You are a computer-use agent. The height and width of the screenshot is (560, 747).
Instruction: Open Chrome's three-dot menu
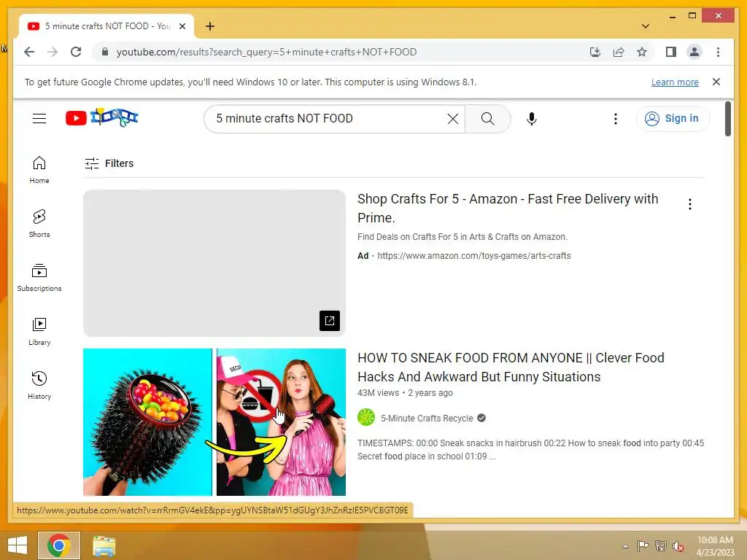click(718, 52)
